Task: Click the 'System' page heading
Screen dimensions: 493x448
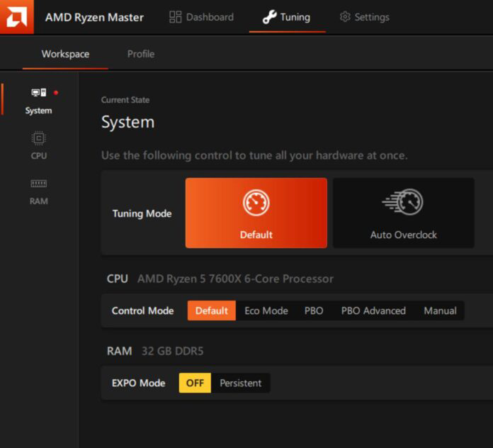Action: click(128, 122)
